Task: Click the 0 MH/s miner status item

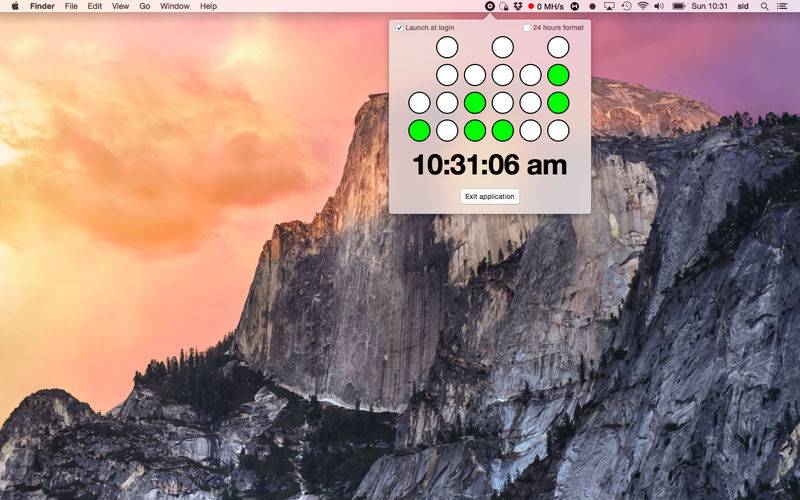Action: (x=546, y=6)
